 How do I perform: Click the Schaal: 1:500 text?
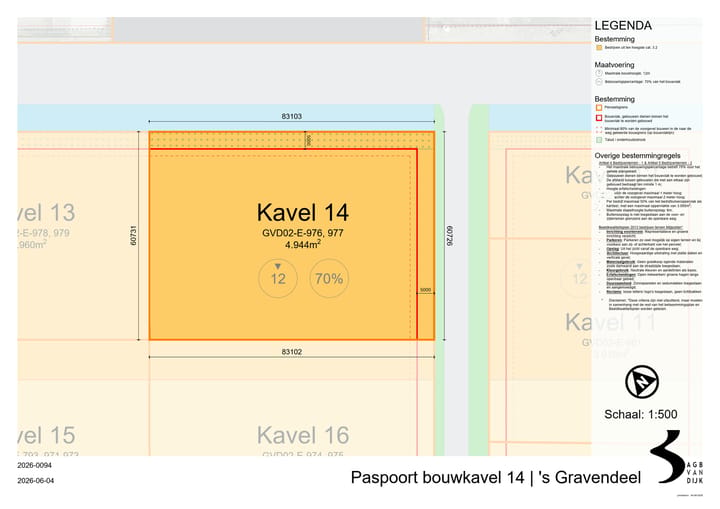pos(641,414)
